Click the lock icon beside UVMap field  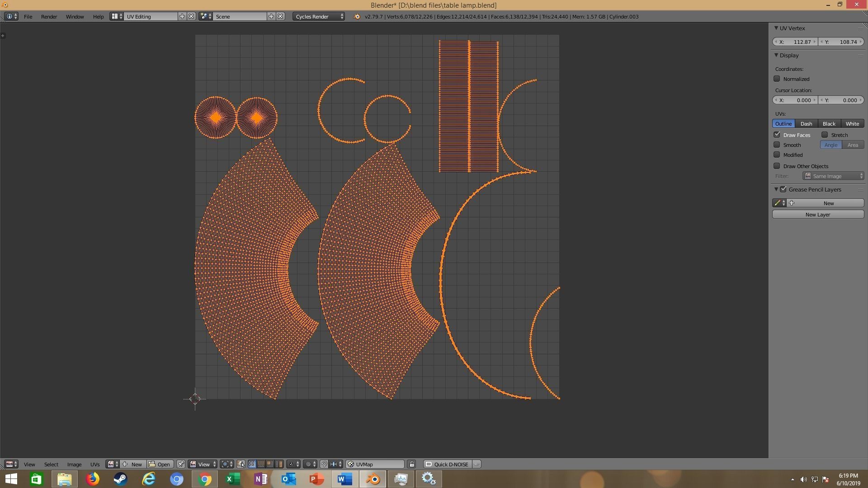pos(411,464)
